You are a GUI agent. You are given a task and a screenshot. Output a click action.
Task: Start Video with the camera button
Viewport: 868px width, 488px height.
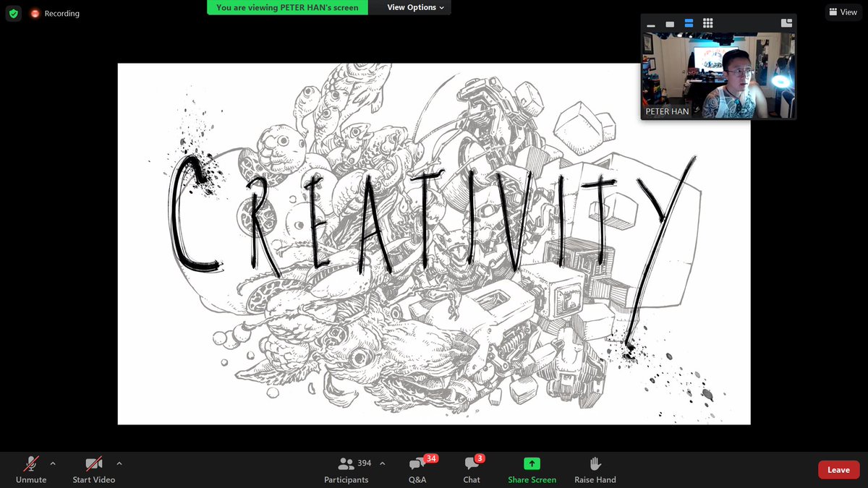click(x=94, y=469)
